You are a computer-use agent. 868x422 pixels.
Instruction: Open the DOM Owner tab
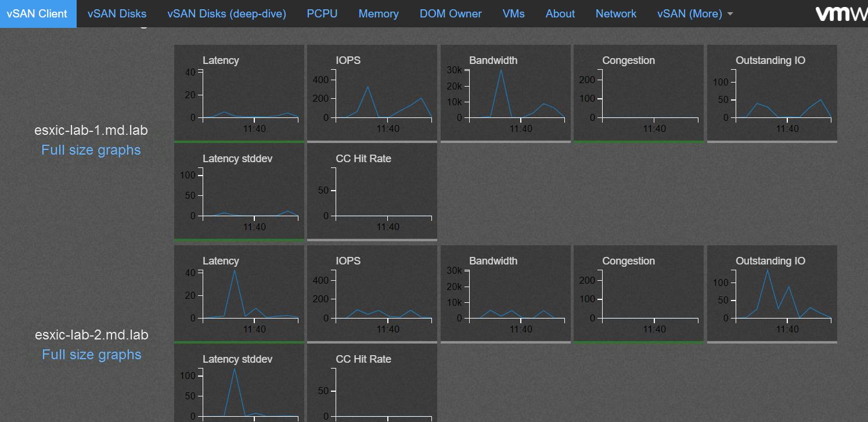click(451, 13)
